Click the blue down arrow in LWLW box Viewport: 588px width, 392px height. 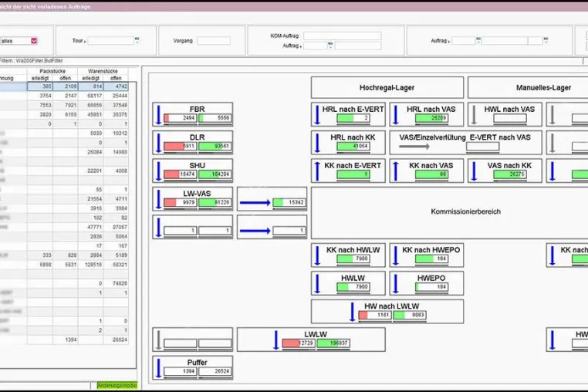click(x=276, y=340)
